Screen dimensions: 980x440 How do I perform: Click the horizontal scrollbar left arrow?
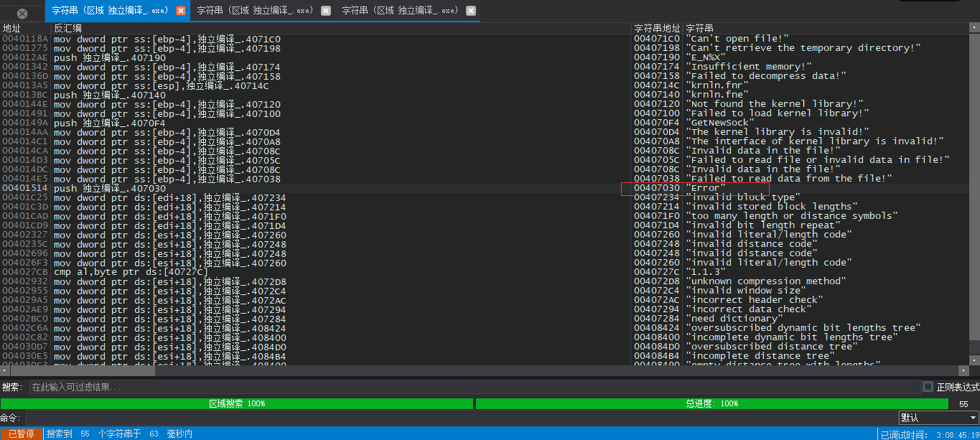coord(5,371)
